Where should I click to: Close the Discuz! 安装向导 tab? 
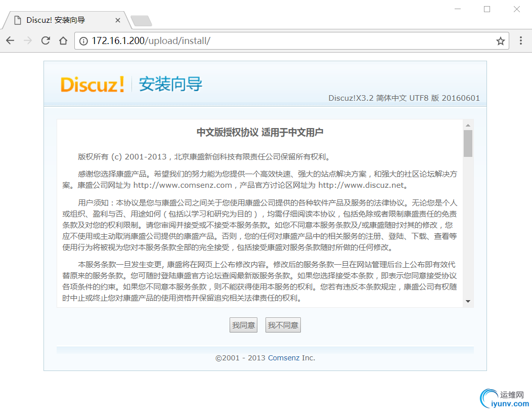click(118, 20)
